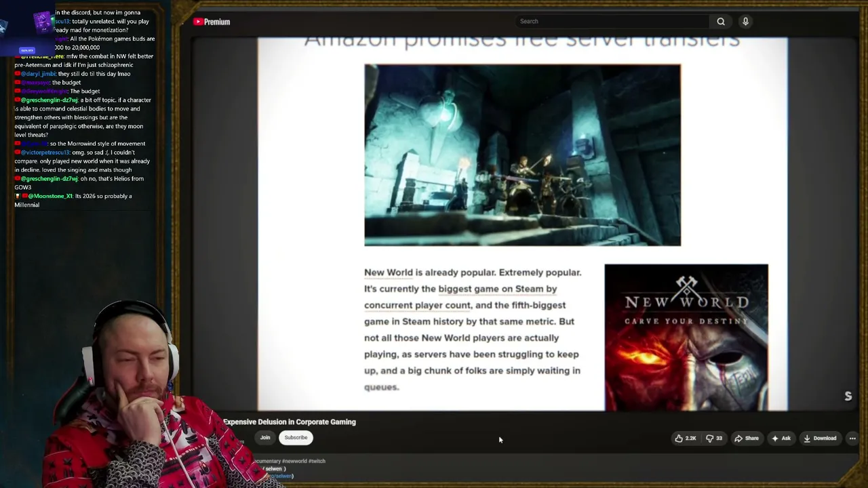Click the 'New World' link in article text

[389, 272]
